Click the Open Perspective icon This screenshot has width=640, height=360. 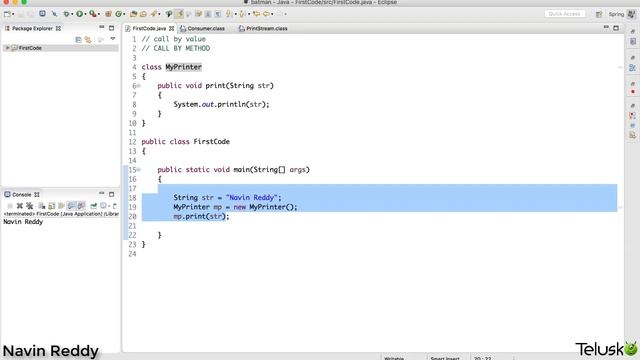598,14
